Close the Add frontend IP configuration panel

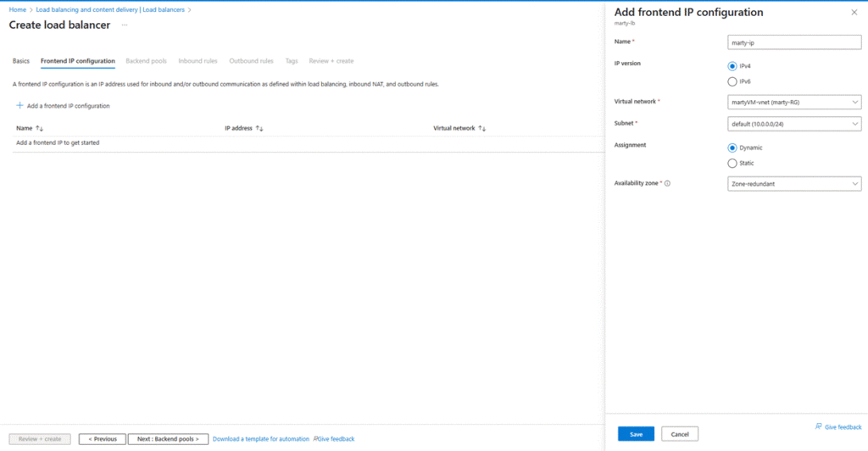pyautogui.click(x=854, y=13)
